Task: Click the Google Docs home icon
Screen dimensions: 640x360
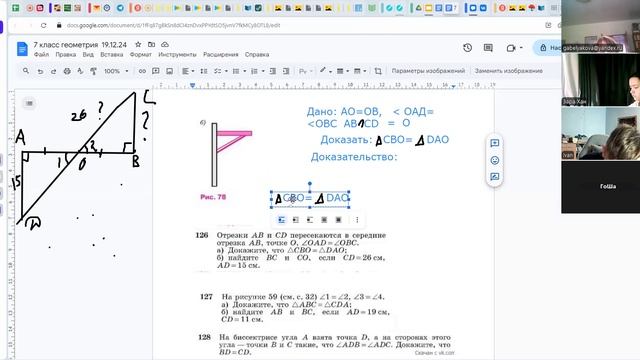Action: click(x=22, y=49)
